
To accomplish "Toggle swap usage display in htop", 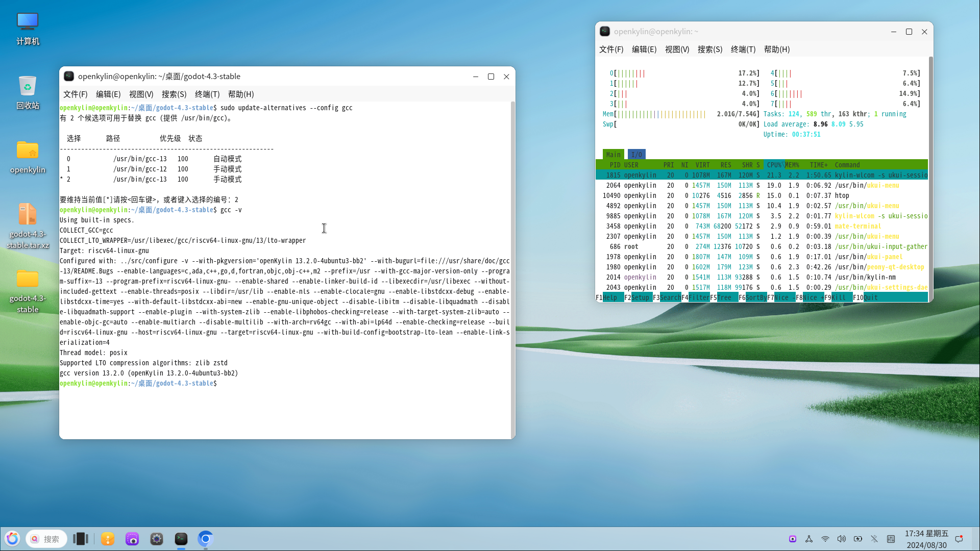I will (608, 124).
